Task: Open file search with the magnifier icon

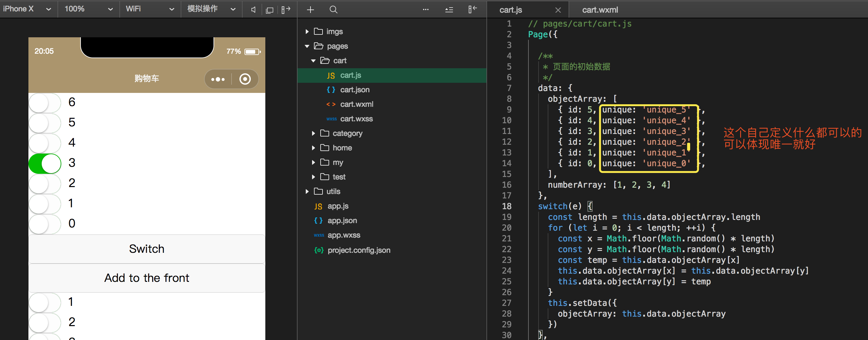Action: (x=333, y=9)
